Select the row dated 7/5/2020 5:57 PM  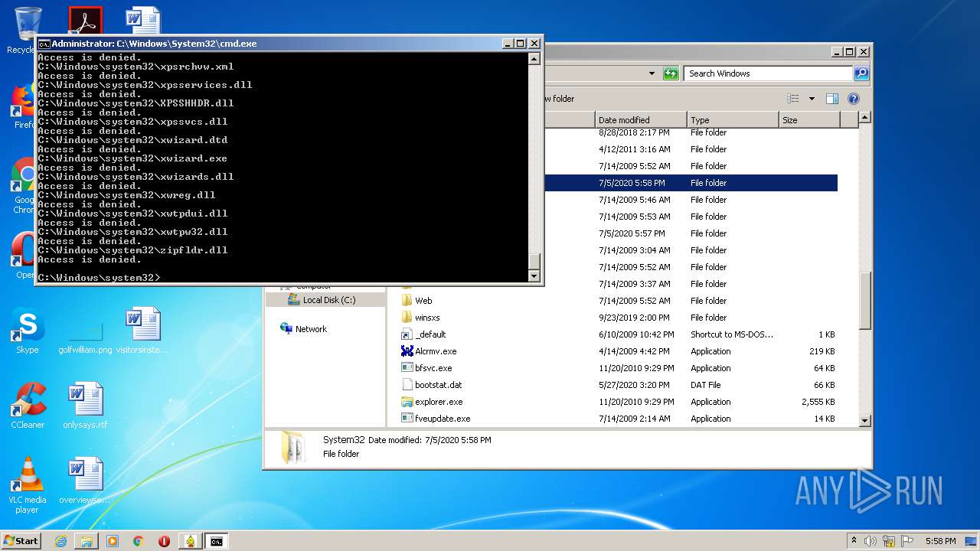[x=691, y=233]
